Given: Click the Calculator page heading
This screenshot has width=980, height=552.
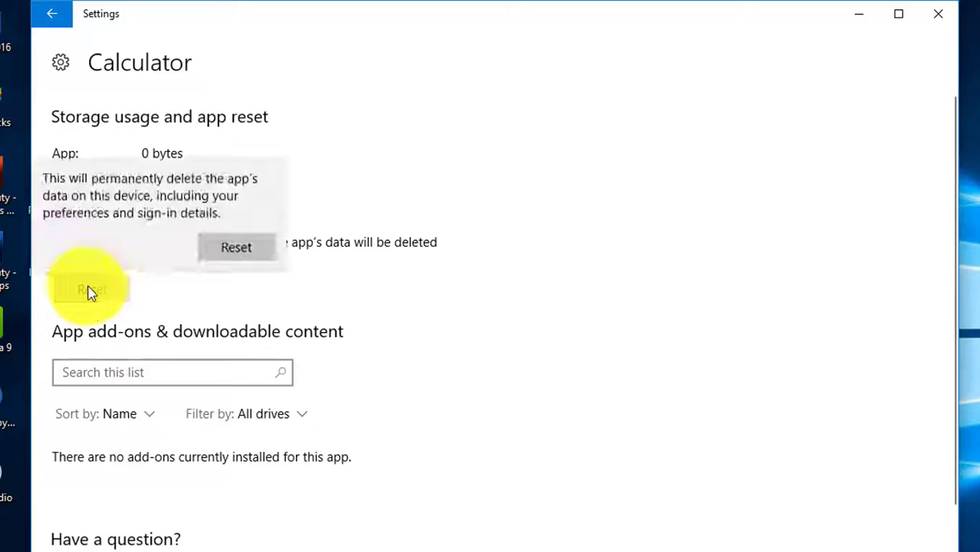Looking at the screenshot, I should [140, 63].
